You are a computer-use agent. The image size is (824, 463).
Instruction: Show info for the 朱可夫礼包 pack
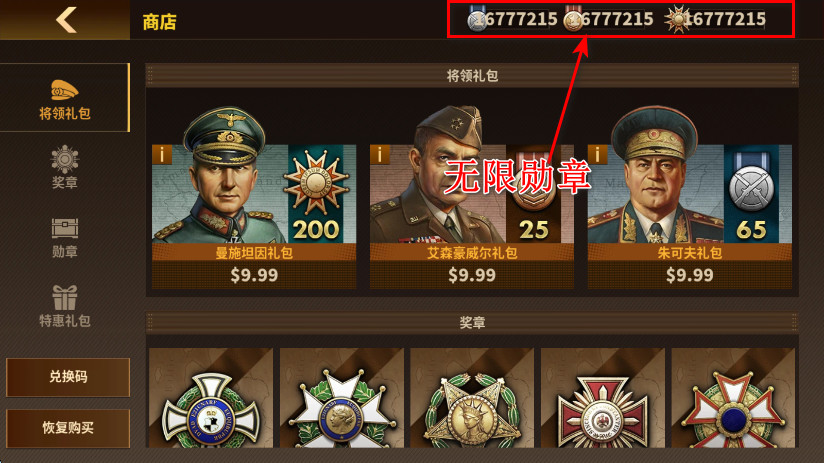point(597,155)
